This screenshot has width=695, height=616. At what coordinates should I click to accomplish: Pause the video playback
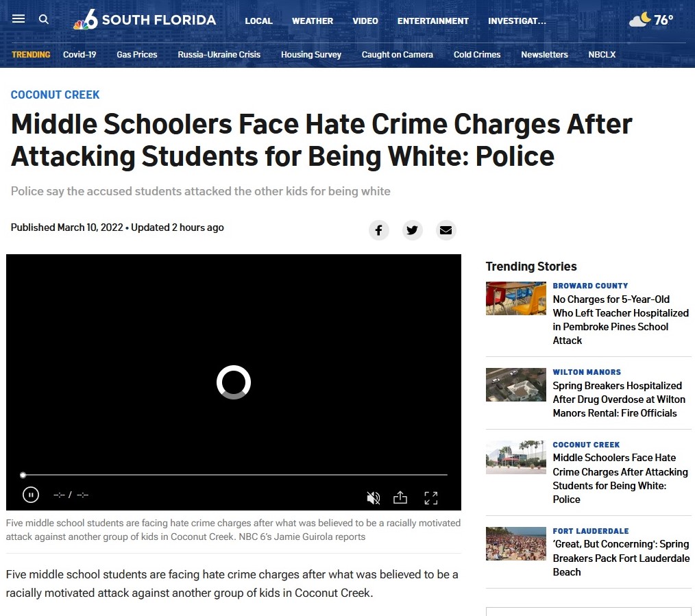(31, 495)
